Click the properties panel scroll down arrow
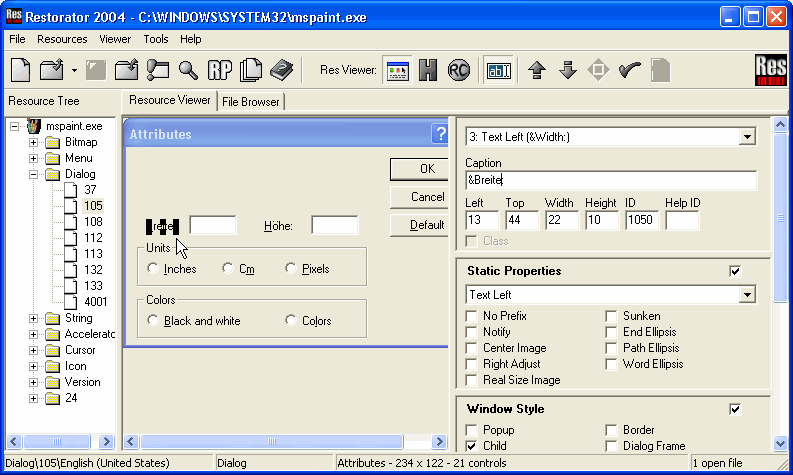 780,444
